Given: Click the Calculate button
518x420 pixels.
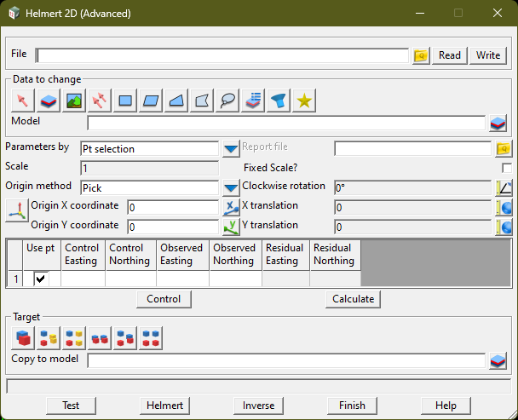Looking at the screenshot, I should point(353,299).
